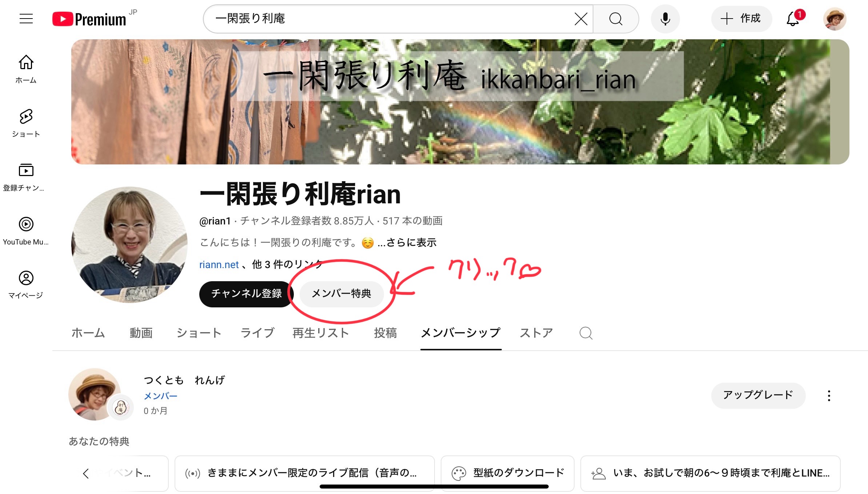
Task: Go to previous perks with left chevron
Action: (x=86, y=473)
